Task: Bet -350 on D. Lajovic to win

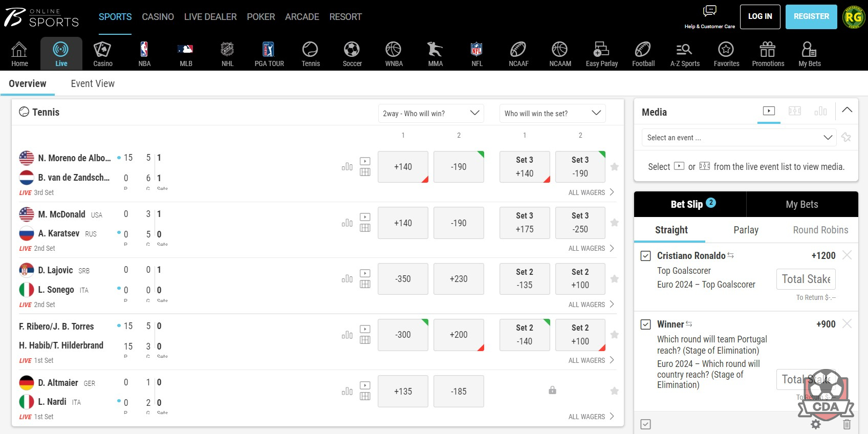Action: pyautogui.click(x=403, y=279)
